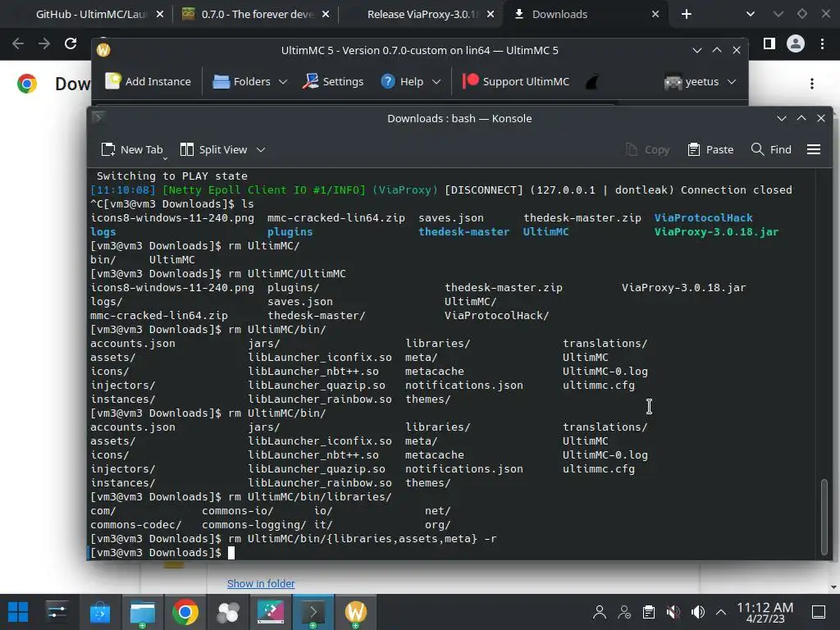Open Chrome from the taskbar
This screenshot has width=840, height=630.
(185, 612)
